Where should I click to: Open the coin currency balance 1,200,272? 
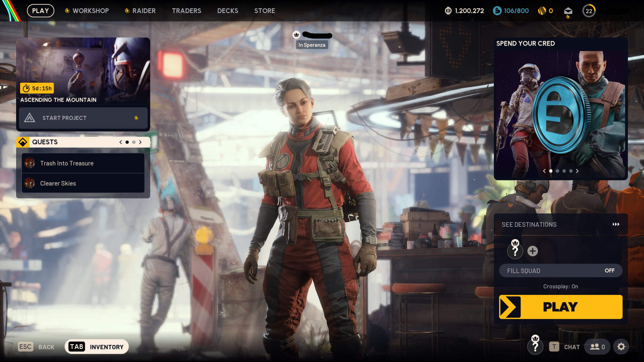(464, 11)
